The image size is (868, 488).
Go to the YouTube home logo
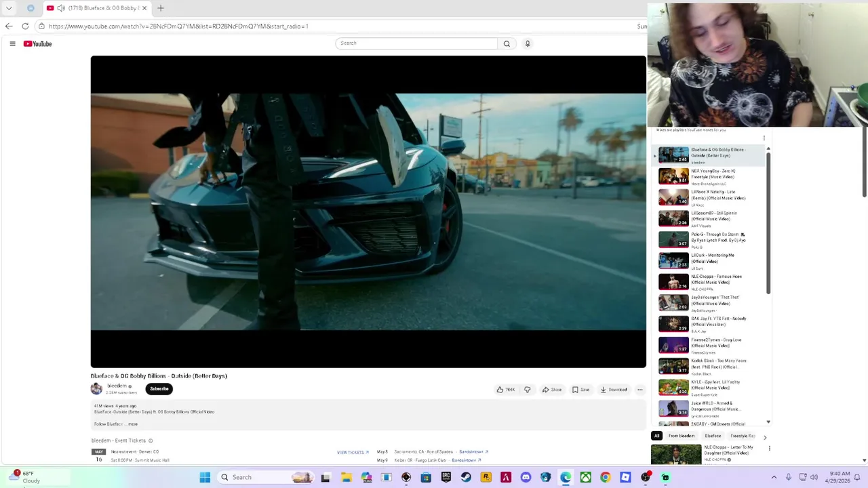pos(37,43)
